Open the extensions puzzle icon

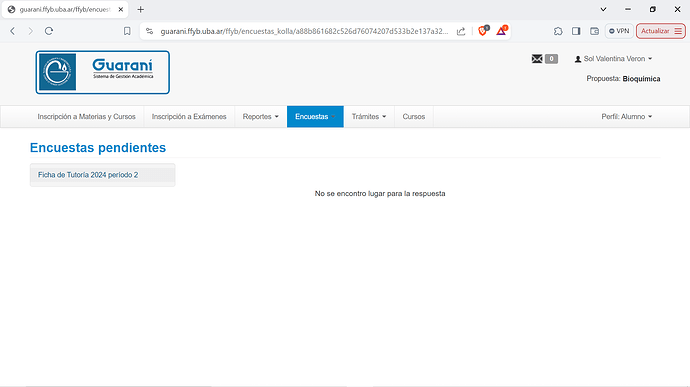pyautogui.click(x=558, y=31)
